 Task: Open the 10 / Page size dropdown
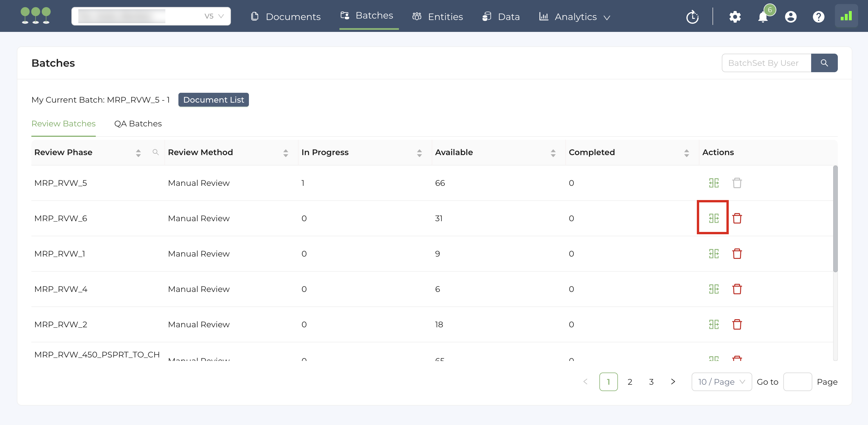pos(721,382)
